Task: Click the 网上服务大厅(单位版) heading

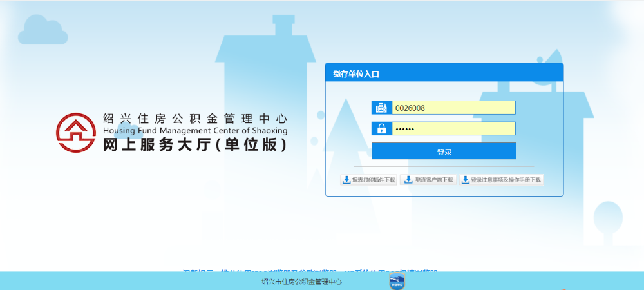Action: [194, 146]
